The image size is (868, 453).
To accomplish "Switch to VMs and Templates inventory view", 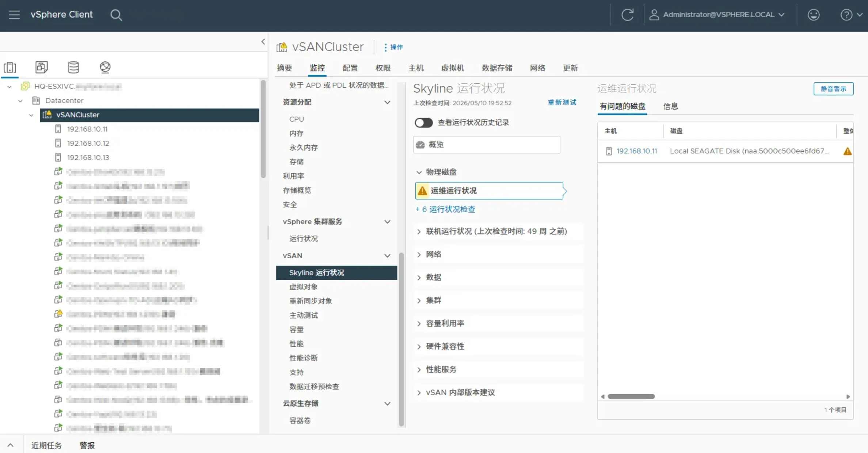I will point(42,67).
